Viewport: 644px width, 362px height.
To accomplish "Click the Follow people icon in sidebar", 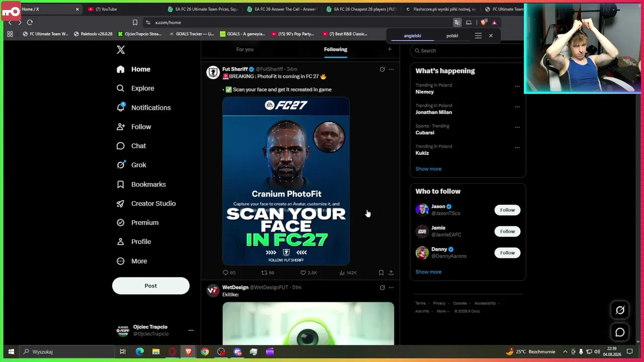I will pos(121,127).
